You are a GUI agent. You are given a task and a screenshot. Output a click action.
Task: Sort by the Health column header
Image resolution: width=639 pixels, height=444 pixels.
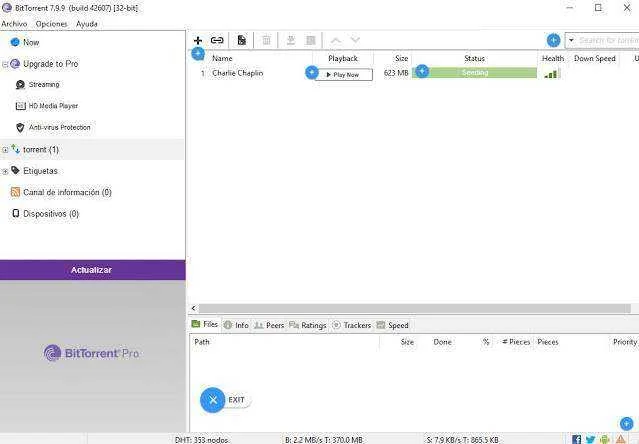553,58
